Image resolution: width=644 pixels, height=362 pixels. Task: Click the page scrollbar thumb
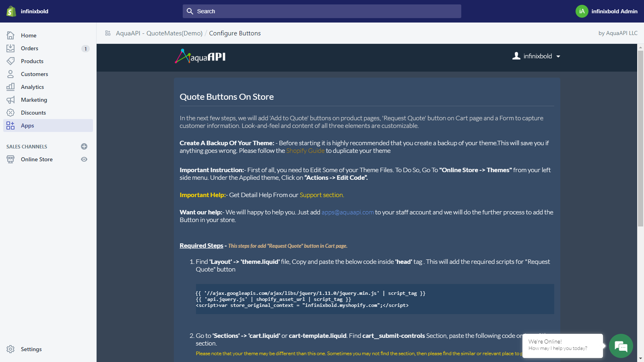pyautogui.click(x=641, y=138)
